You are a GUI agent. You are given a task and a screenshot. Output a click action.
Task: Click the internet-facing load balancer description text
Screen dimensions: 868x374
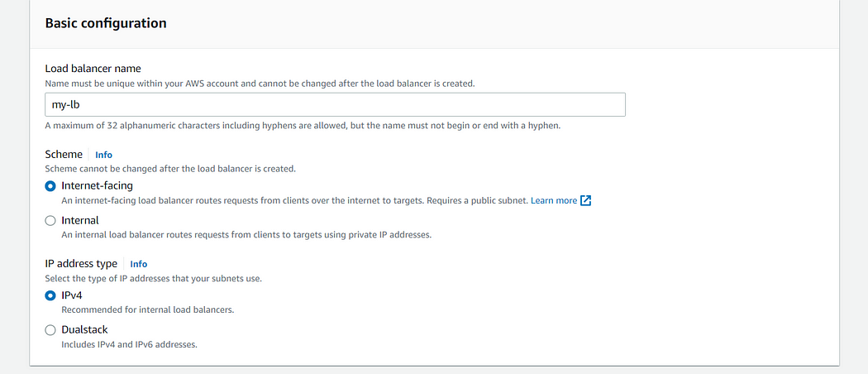point(294,200)
